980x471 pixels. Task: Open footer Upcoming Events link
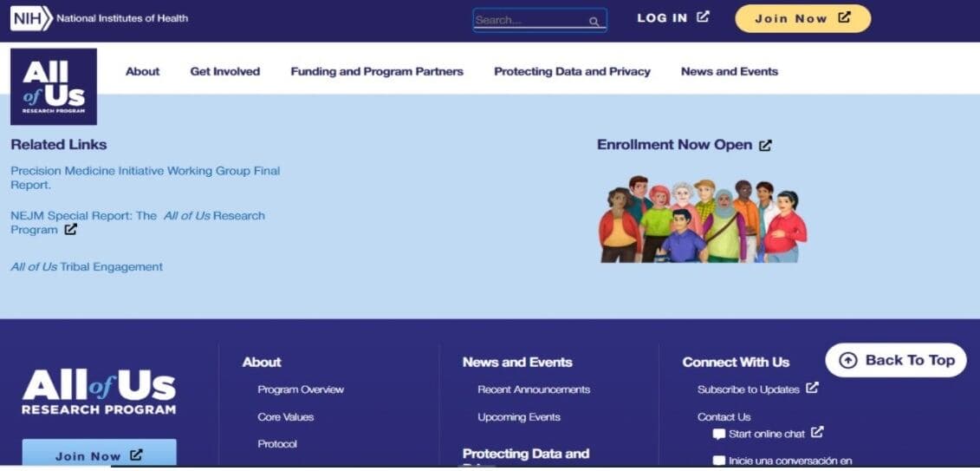(519, 417)
